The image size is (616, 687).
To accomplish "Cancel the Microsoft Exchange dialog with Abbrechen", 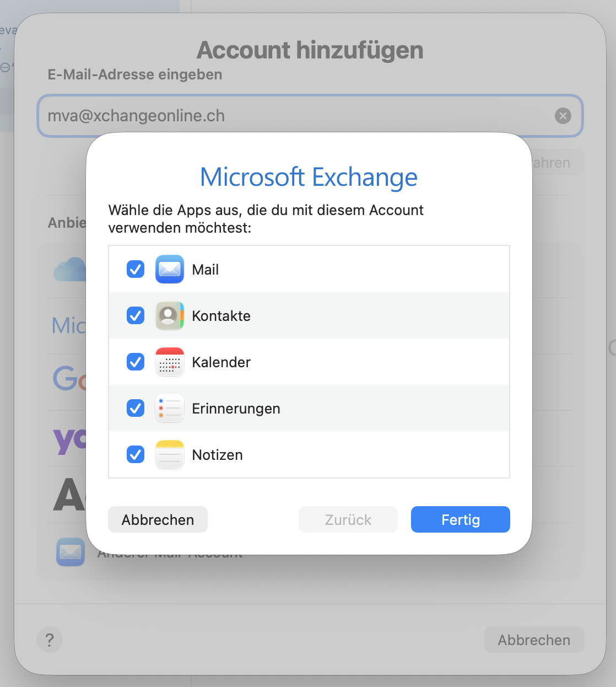I will pos(158,519).
